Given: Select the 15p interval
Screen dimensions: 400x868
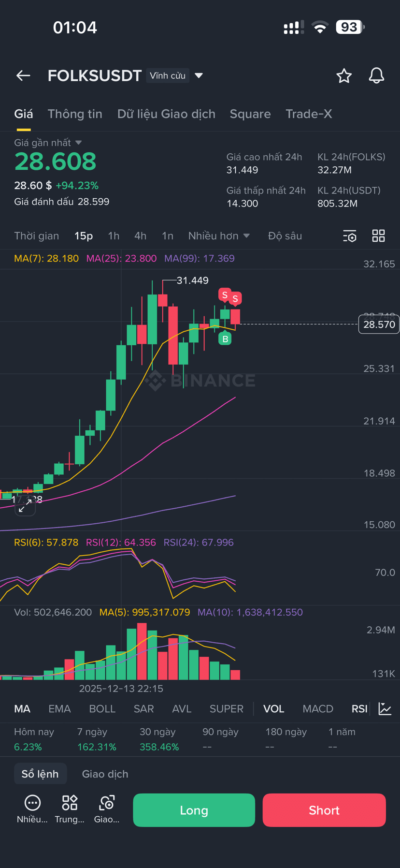Looking at the screenshot, I should (x=84, y=236).
